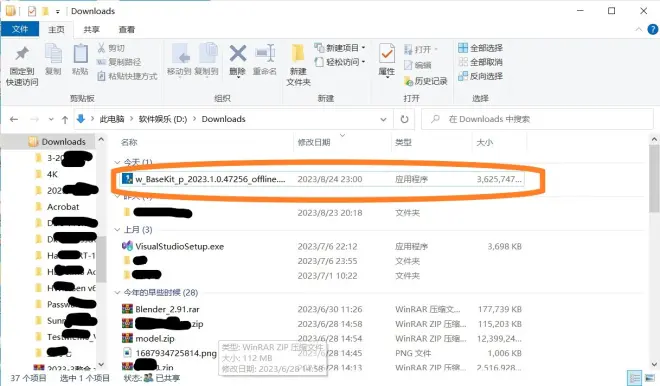Switch to the 共享 (Share) tab

point(91,29)
